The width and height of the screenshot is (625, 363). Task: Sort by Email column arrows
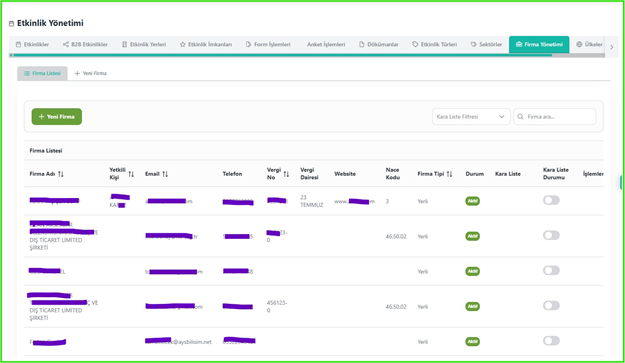(x=165, y=174)
